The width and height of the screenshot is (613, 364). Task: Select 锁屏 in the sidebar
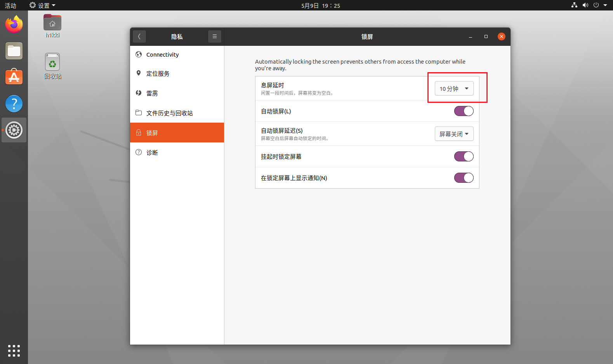(177, 133)
